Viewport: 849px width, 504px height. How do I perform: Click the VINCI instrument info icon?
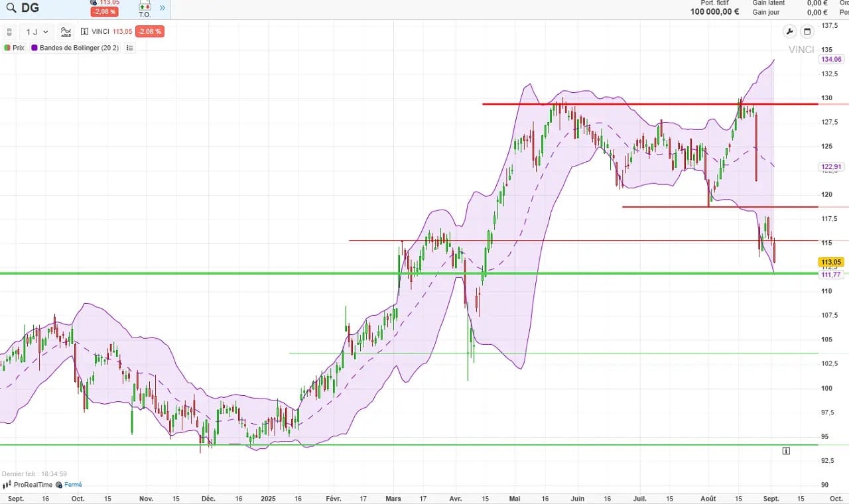(x=85, y=32)
